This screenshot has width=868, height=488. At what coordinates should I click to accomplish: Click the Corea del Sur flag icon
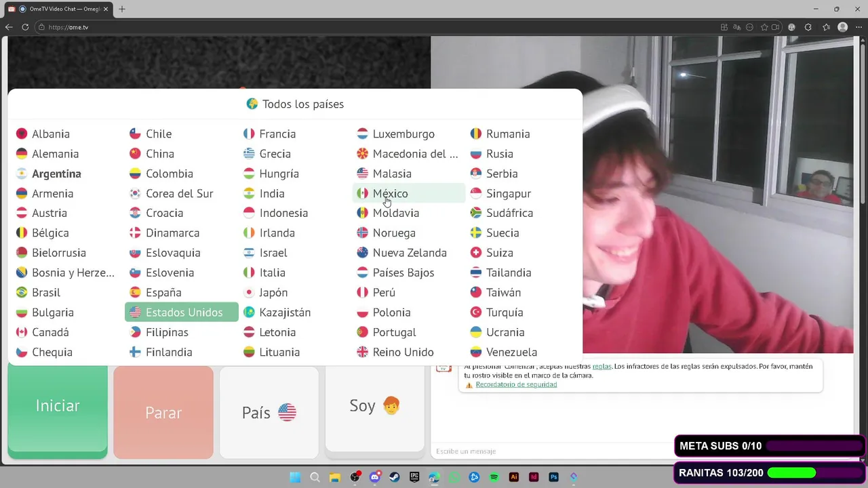pyautogui.click(x=135, y=193)
